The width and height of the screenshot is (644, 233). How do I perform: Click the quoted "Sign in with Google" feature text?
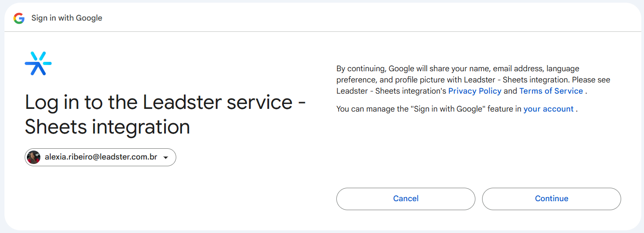click(449, 109)
